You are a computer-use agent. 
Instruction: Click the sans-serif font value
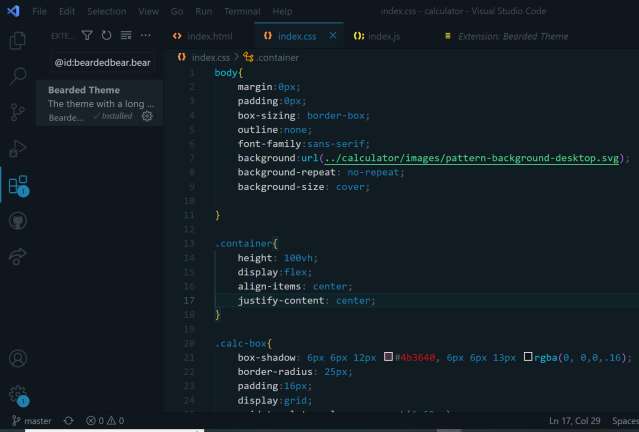coord(336,144)
